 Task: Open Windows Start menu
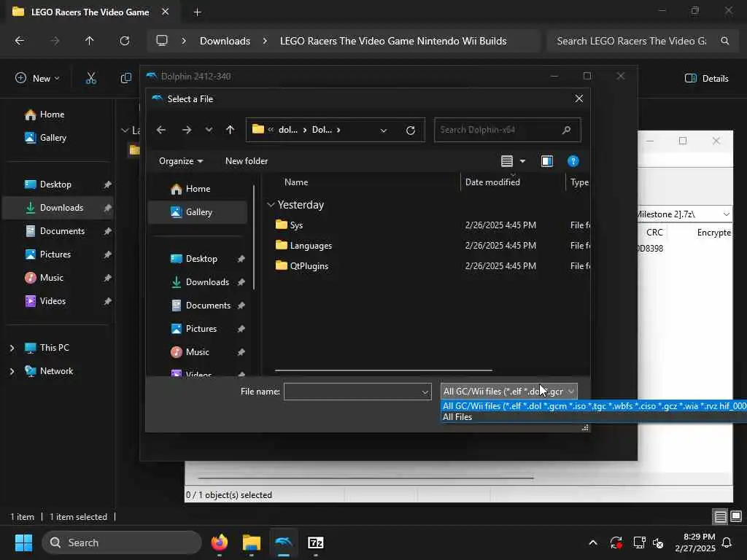click(23, 542)
